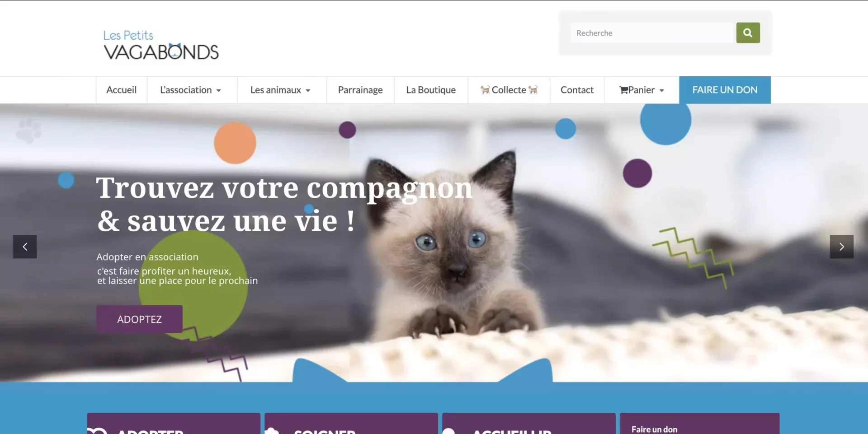
Task: Select the Contact menu item
Action: pos(577,90)
